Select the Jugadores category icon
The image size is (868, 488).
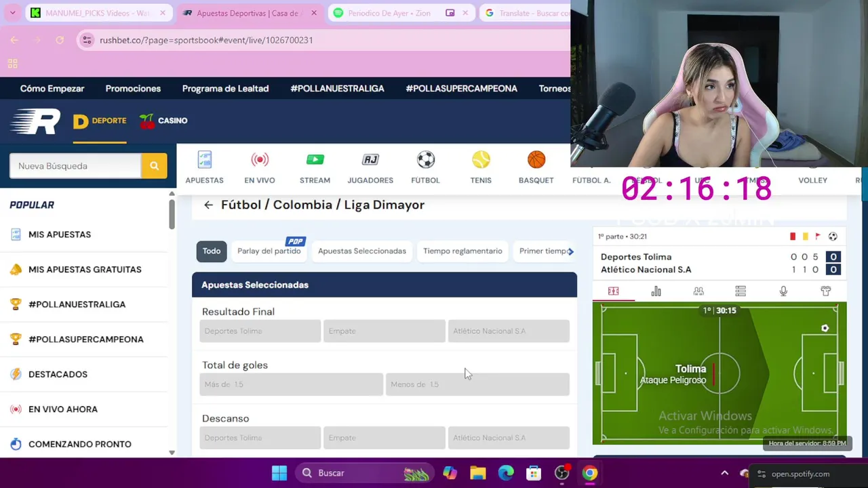(370, 167)
